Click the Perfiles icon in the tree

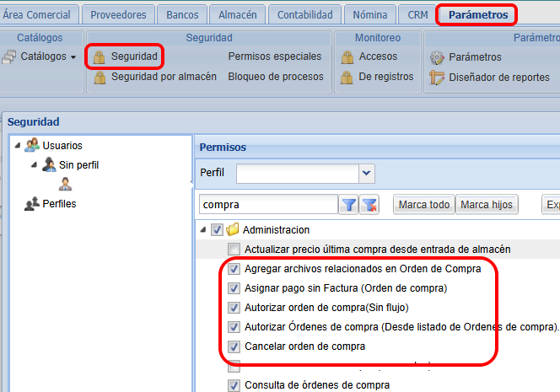coord(32,203)
